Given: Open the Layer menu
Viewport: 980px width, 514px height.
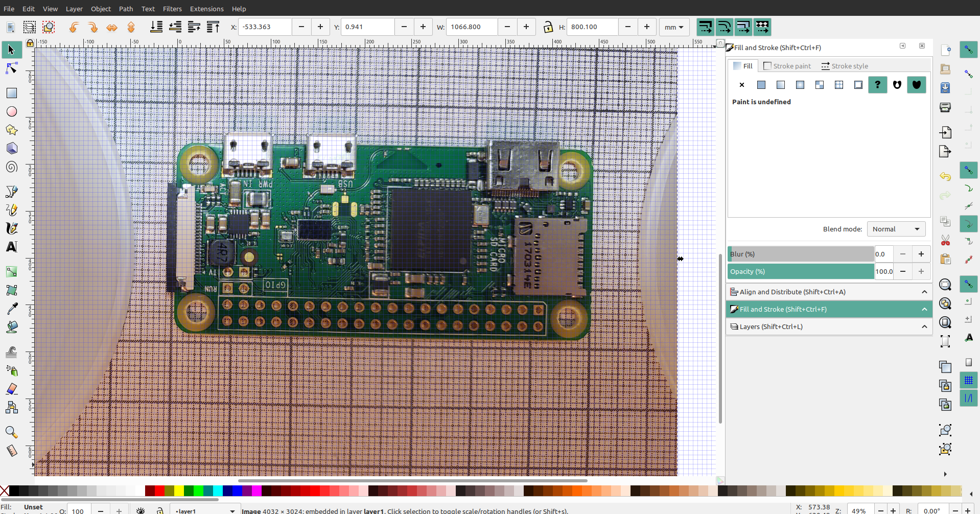Looking at the screenshot, I should pyautogui.click(x=74, y=9).
